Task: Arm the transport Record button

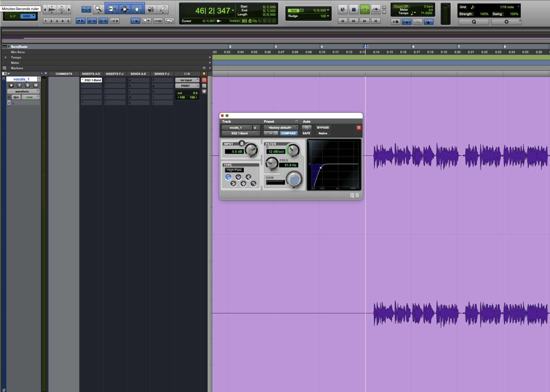Action: click(x=376, y=9)
